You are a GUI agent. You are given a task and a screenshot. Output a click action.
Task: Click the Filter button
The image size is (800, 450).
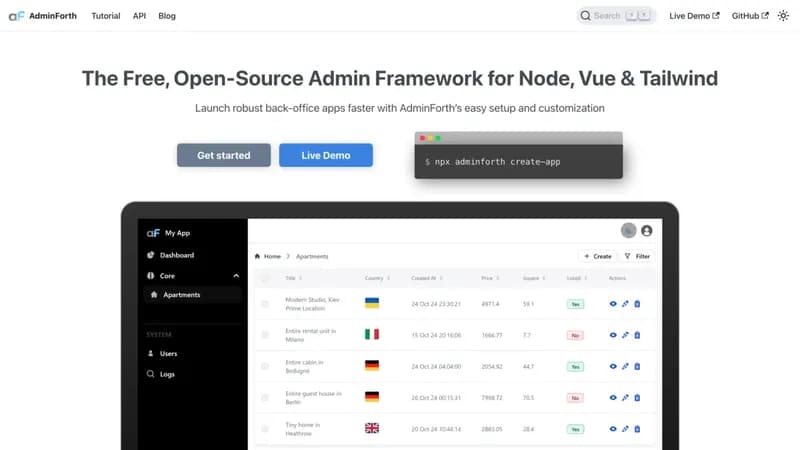[x=637, y=256]
